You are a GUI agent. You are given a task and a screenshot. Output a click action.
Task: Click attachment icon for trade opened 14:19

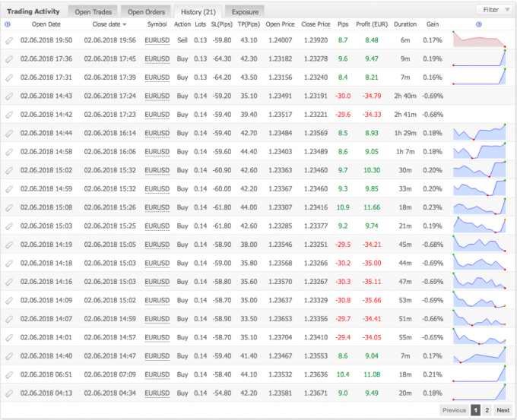point(9,245)
